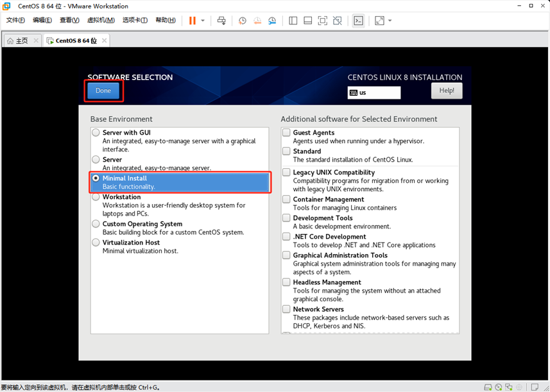Screen dimensions: 550x392
Task: Select Virtualization Host radio option
Action: click(x=96, y=243)
